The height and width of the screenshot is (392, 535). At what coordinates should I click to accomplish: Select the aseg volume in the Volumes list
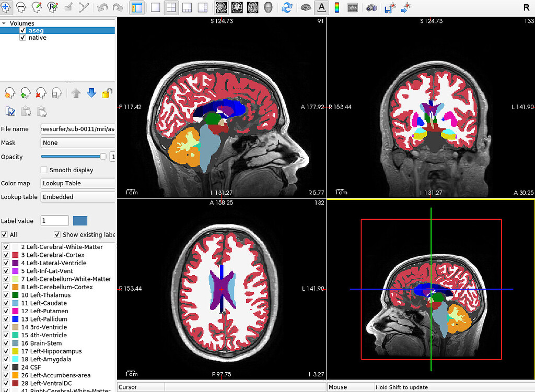(x=36, y=30)
